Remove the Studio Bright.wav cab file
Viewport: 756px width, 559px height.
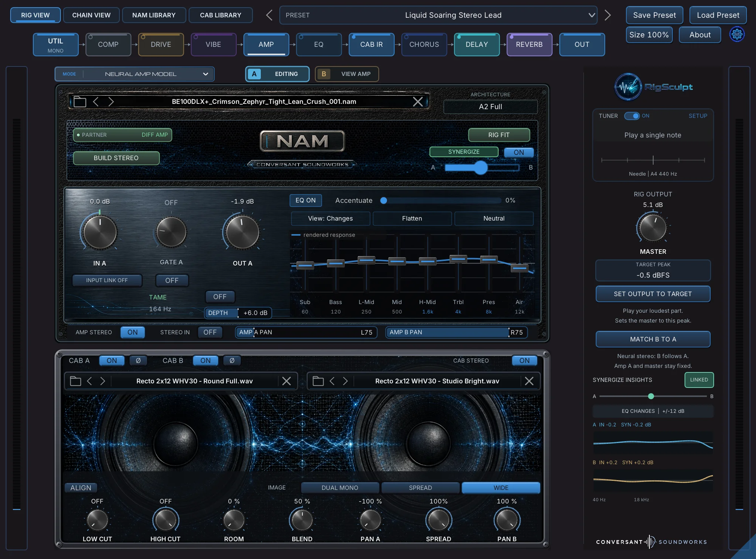[x=529, y=381]
